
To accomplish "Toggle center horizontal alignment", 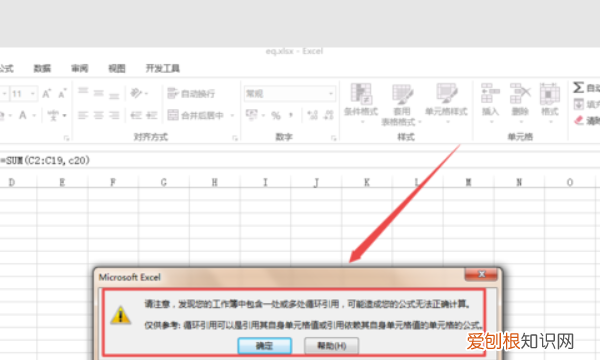I will (x=99, y=115).
